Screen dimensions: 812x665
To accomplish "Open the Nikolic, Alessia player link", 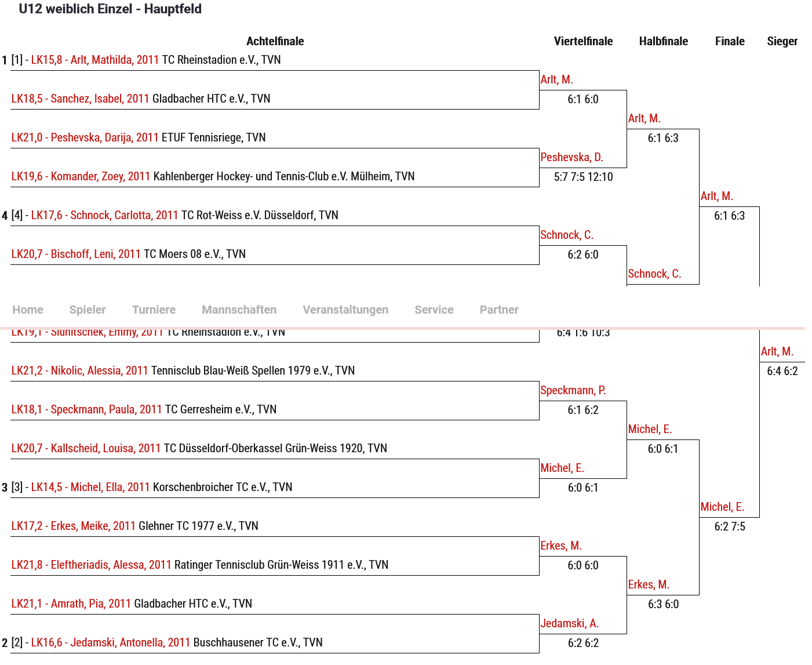I will tap(79, 370).
